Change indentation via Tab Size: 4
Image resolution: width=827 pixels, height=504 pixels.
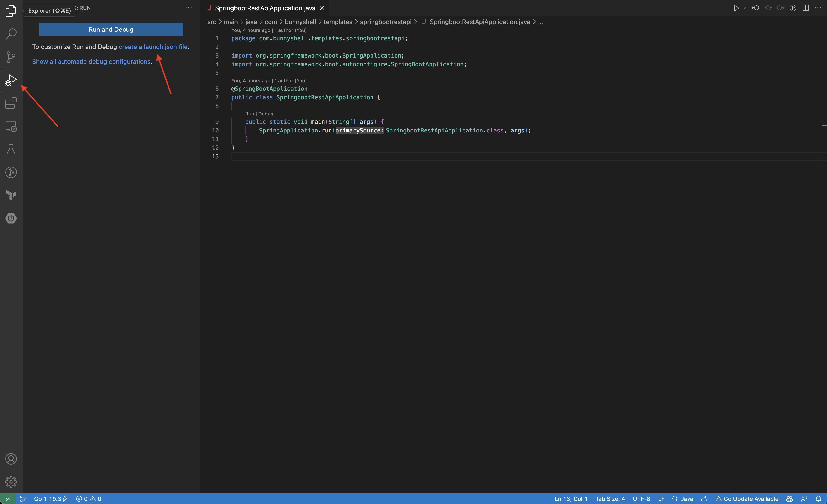pyautogui.click(x=610, y=499)
